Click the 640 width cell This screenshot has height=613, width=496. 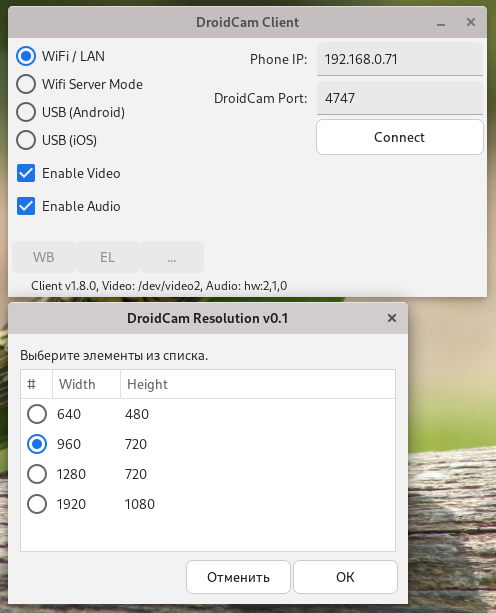(x=69, y=414)
